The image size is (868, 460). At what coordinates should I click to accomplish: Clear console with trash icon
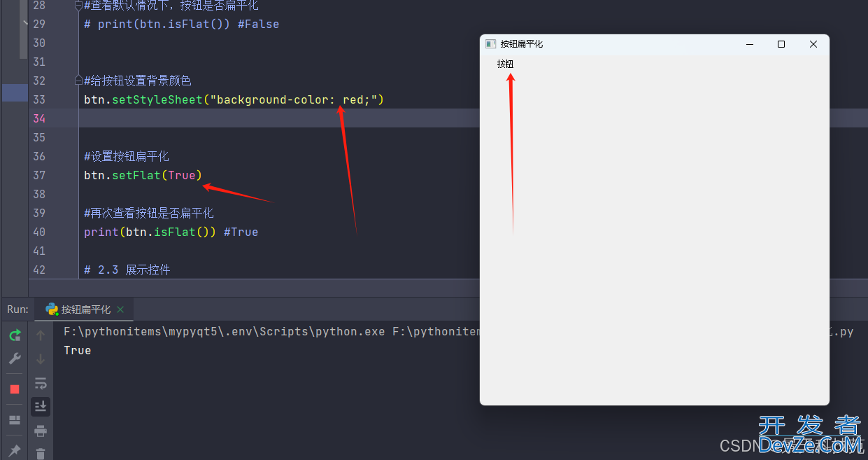coord(41,453)
